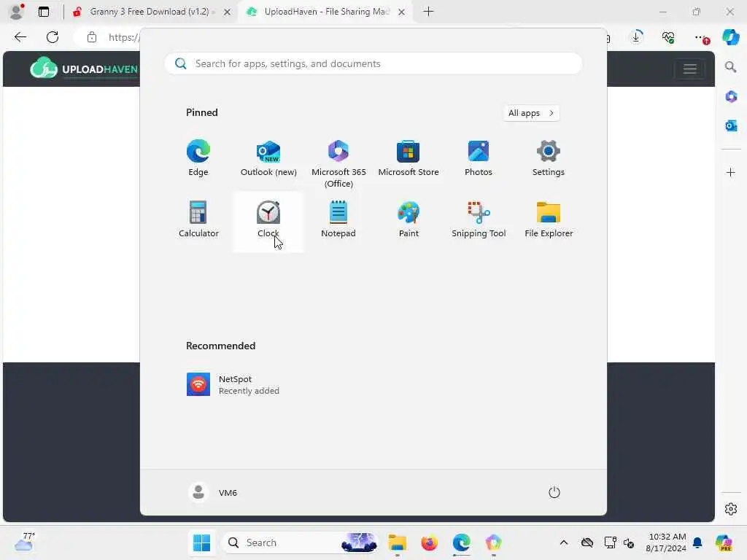Viewport: 747px width, 560px height.
Task: Open Edge profile icon
Action: [18, 12]
